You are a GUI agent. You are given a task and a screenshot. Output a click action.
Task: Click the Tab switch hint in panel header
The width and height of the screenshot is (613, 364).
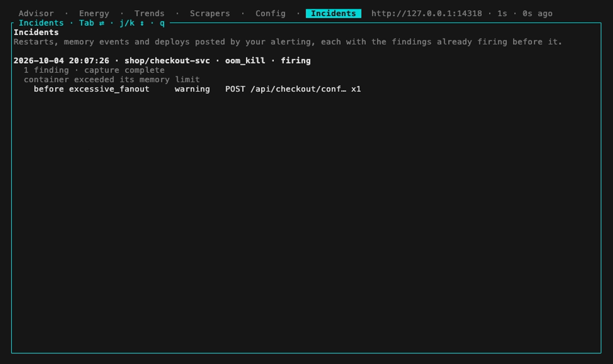91,23
